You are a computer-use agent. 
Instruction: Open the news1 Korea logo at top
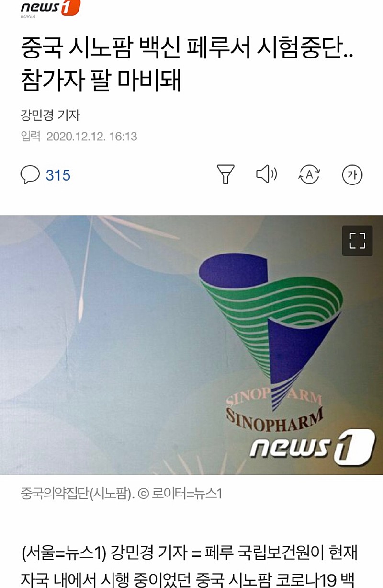(50, 9)
